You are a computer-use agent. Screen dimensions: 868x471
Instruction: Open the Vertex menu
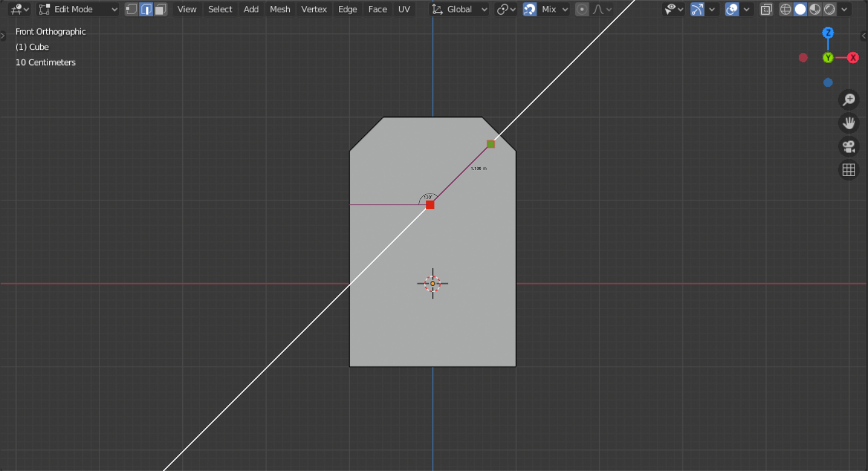314,9
